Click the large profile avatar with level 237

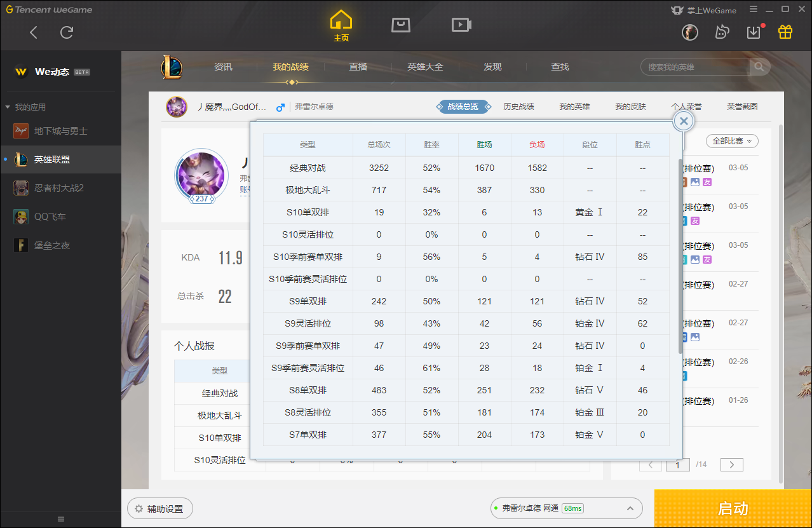(201, 176)
